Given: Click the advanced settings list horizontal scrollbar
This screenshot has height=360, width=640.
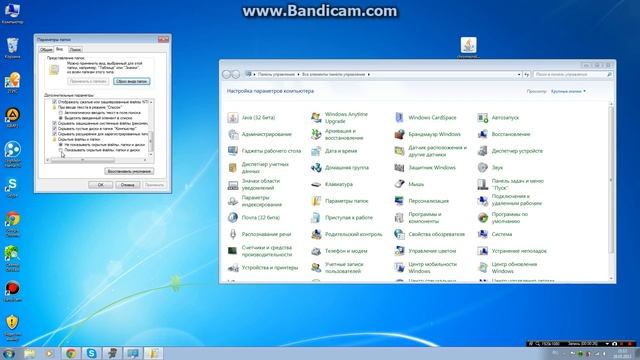Looking at the screenshot, I should pyautogui.click(x=96, y=160).
